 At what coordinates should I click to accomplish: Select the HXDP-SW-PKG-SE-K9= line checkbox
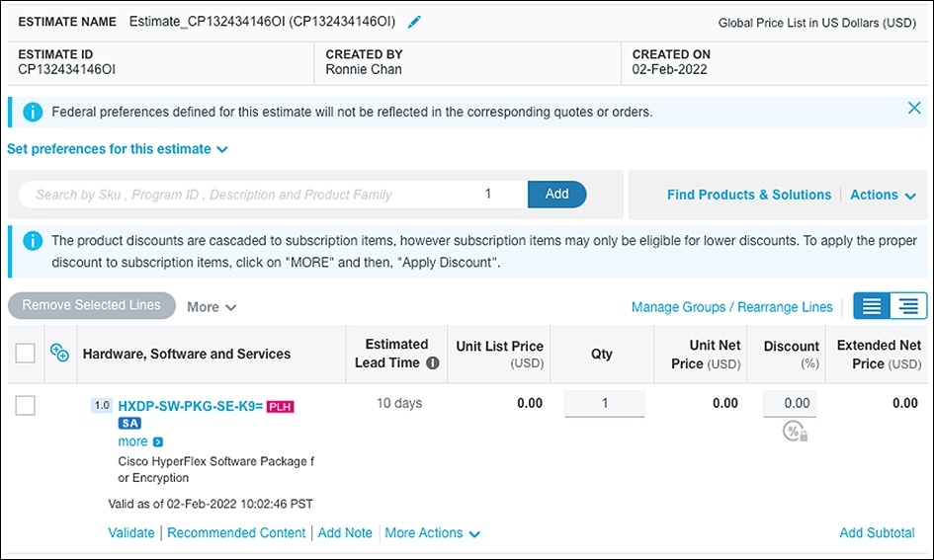[26, 405]
